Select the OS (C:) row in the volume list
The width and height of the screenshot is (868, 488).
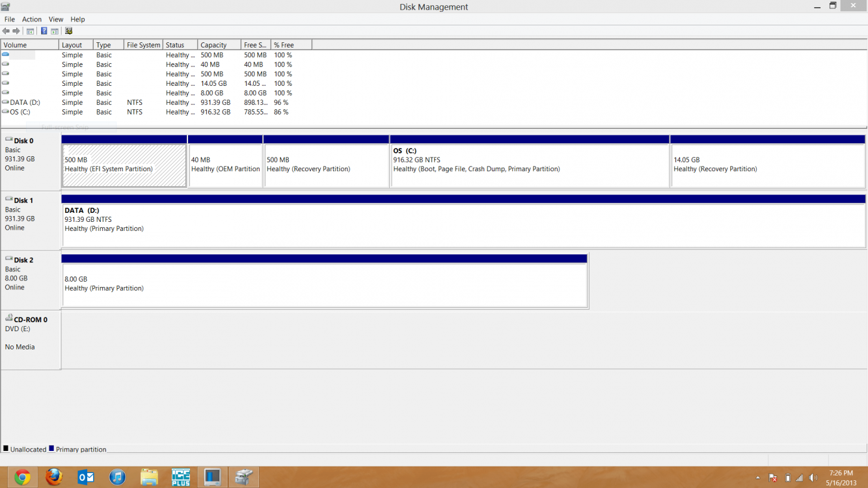pyautogui.click(x=156, y=112)
